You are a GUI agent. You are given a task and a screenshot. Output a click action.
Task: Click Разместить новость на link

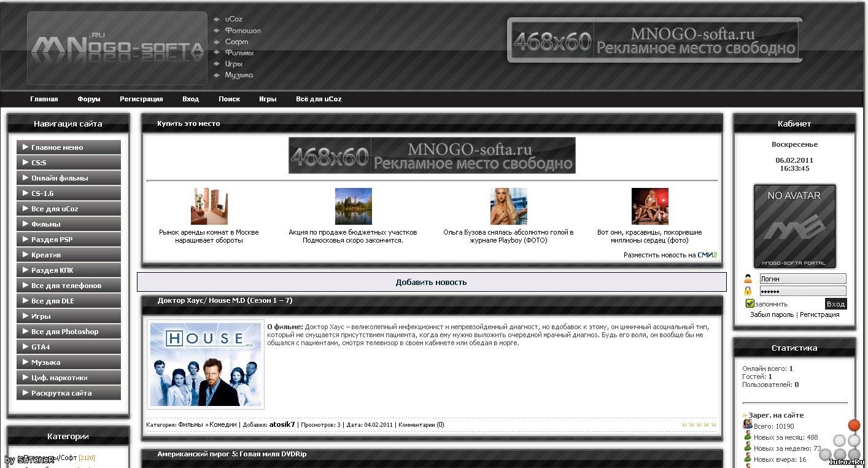point(660,255)
